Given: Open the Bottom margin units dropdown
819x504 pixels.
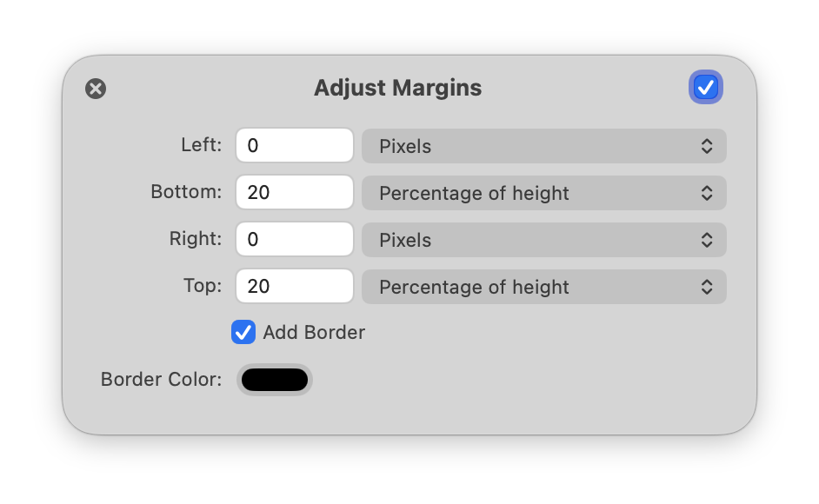Looking at the screenshot, I should 543,193.
